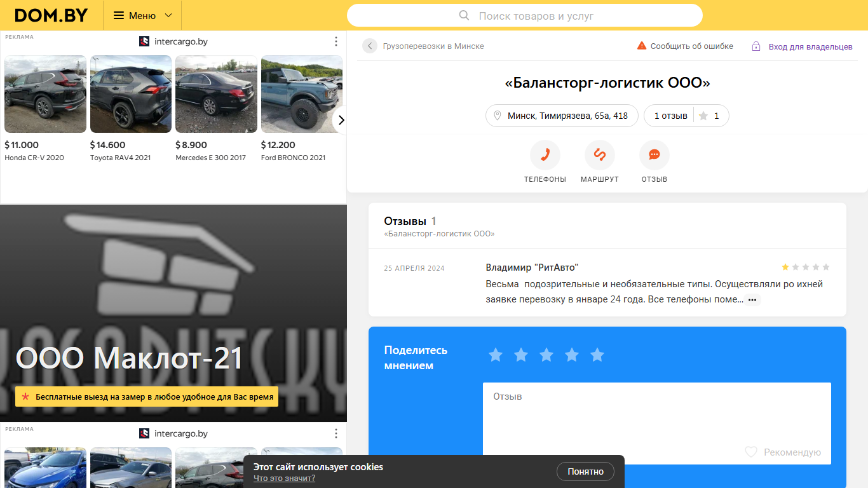Image resolution: width=868 pixels, height=488 pixels.
Task: Click the Отзывы 1 section heading
Action: pyautogui.click(x=410, y=221)
